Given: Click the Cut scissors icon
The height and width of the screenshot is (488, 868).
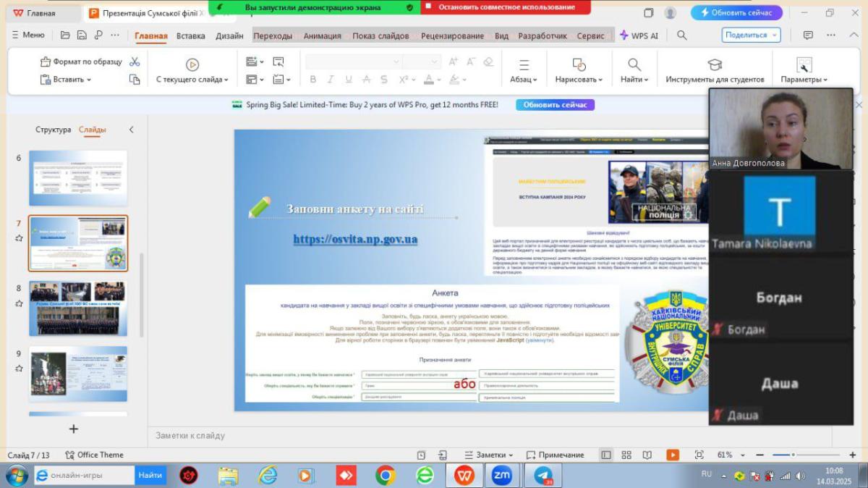Looking at the screenshot, I should point(135,62).
